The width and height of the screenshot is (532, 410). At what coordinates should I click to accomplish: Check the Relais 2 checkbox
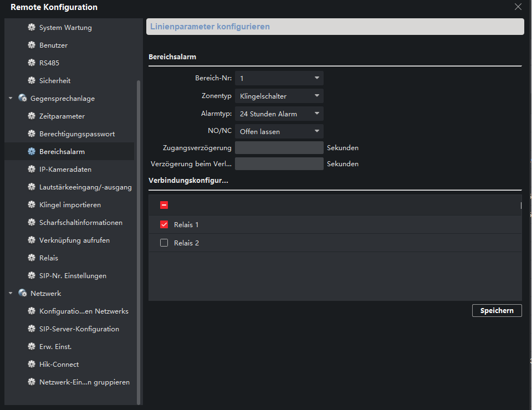tap(164, 243)
